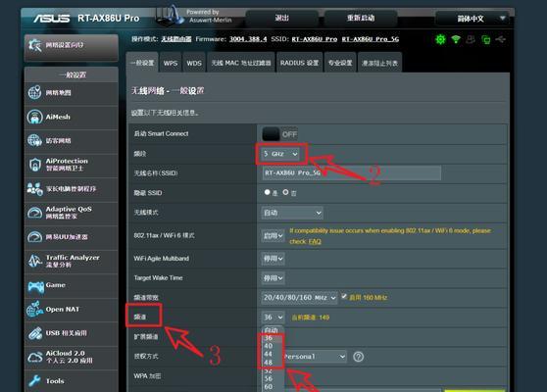Toggle the enable 160 MHz checkbox
Viewport: 547px width, 392px height.
coord(344,296)
